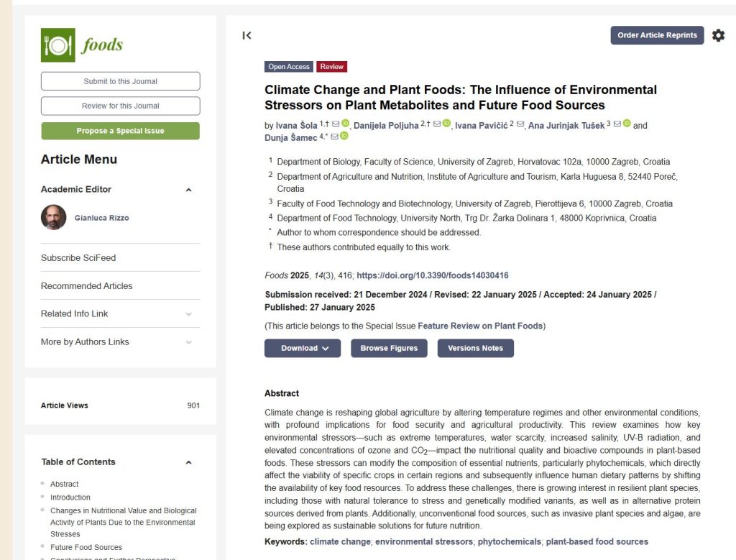Open the Download dropdown
The height and width of the screenshot is (560, 736).
302,348
